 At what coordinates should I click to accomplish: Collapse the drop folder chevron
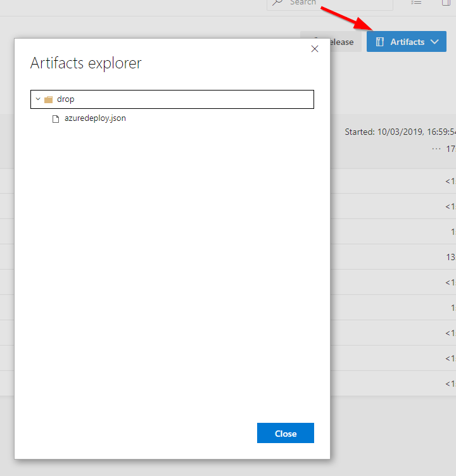[38, 99]
